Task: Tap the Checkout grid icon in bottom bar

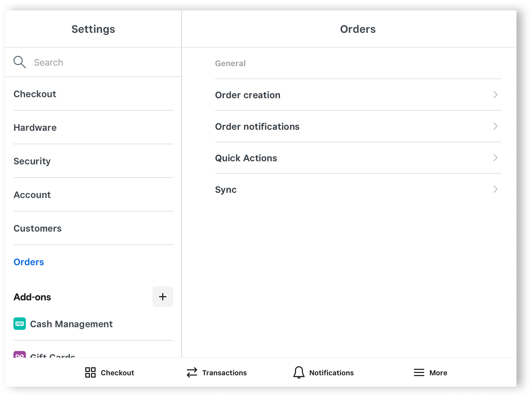Action: (x=90, y=372)
